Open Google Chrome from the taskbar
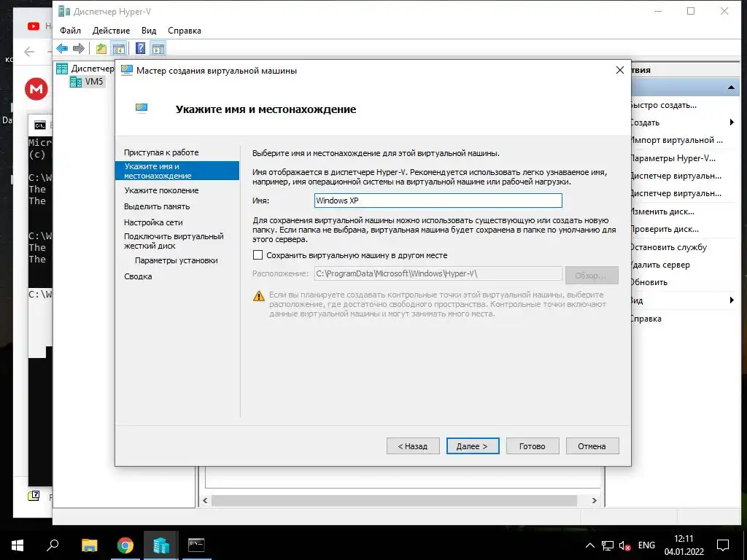747x560 pixels. [x=125, y=545]
